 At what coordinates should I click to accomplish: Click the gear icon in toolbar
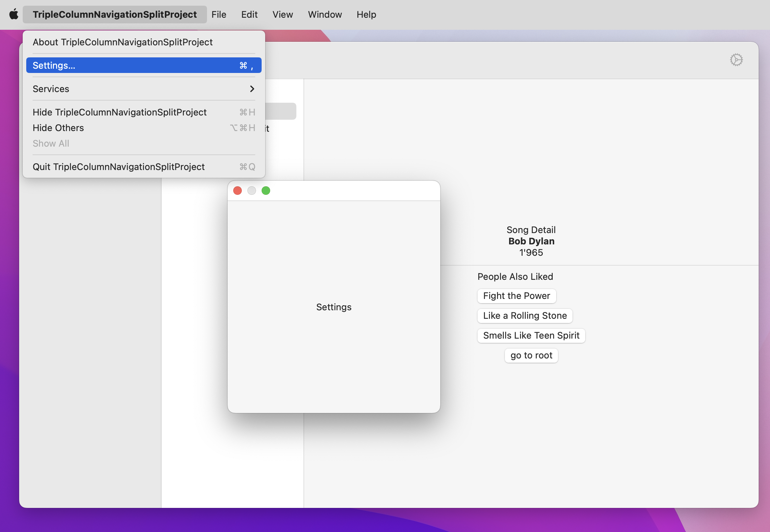click(736, 60)
